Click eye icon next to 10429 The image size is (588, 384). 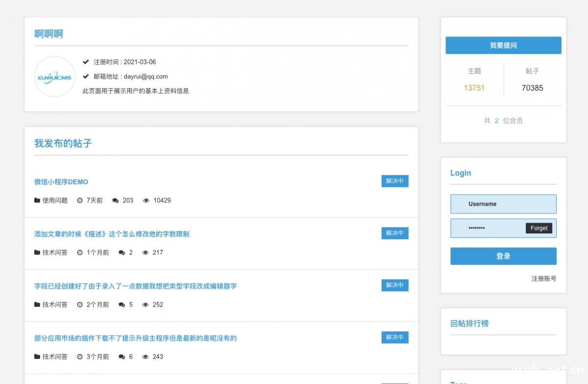[x=146, y=200]
